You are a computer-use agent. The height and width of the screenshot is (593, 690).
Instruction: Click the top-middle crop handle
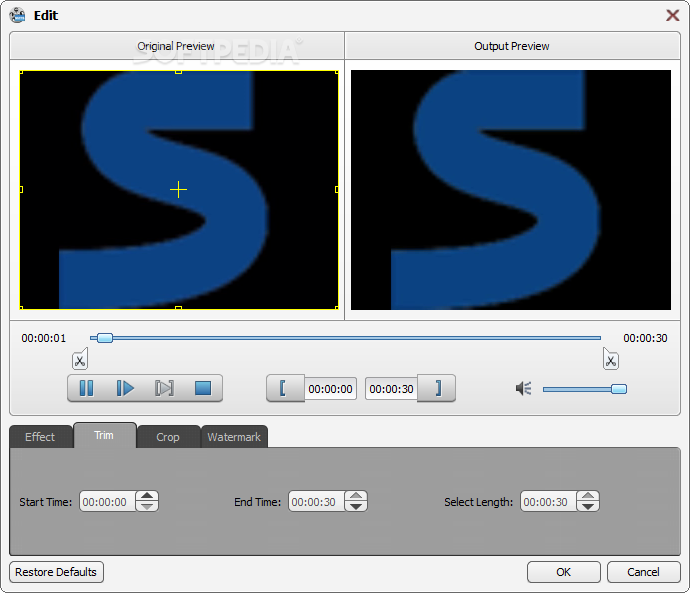coord(178,71)
